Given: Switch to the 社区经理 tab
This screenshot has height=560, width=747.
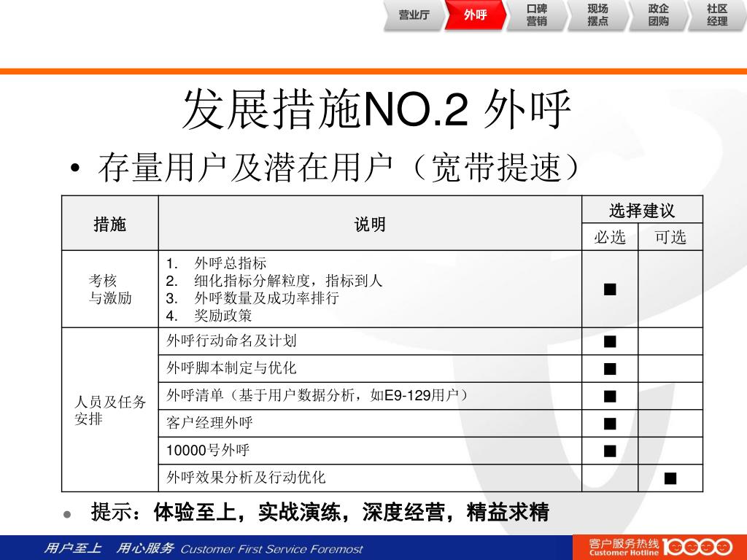Looking at the screenshot, I should pos(718,15).
